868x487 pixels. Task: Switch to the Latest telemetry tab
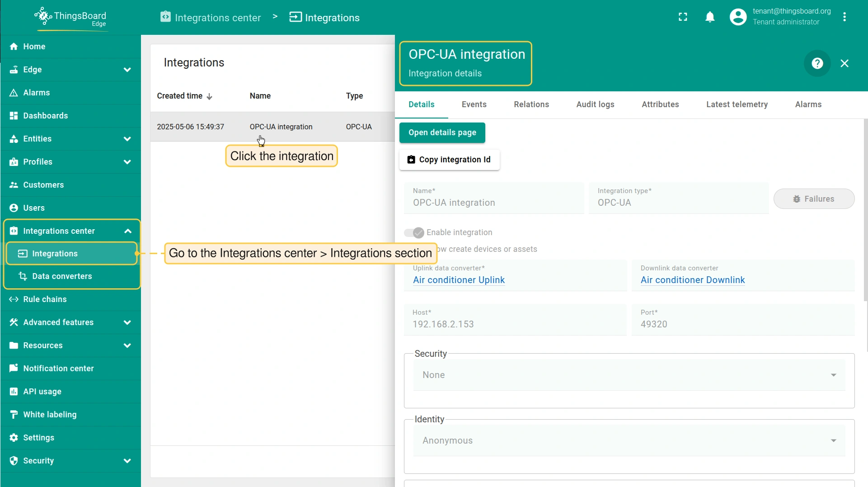click(737, 104)
